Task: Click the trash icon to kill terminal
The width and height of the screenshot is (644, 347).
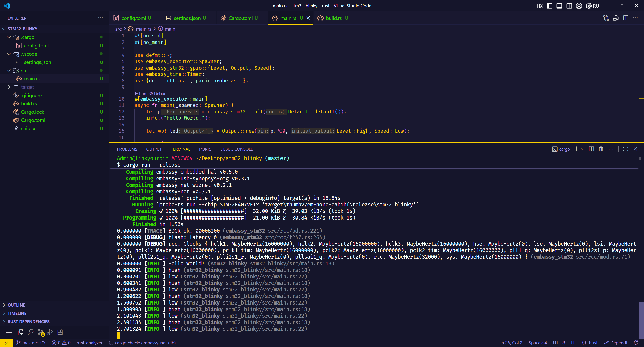Action: click(x=601, y=149)
